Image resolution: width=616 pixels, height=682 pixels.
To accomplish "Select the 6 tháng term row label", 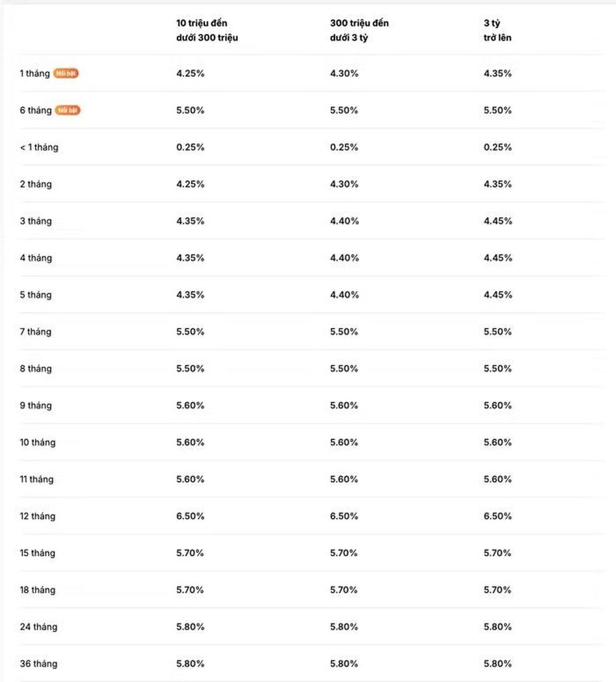I will coord(36,110).
